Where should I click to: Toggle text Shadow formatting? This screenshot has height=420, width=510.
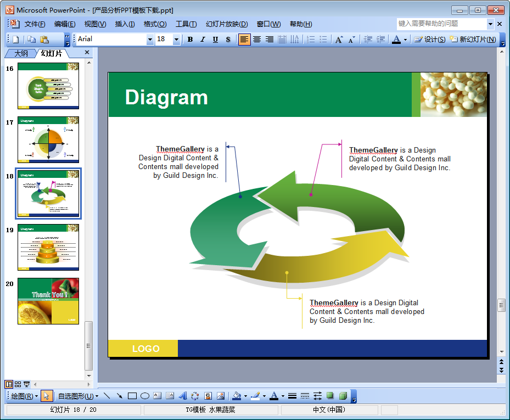click(228, 40)
